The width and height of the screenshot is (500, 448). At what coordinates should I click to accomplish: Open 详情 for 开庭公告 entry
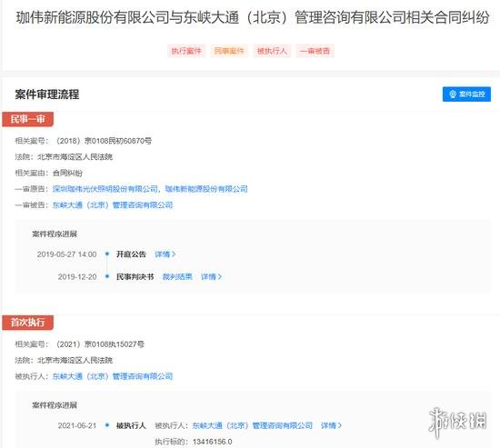click(165, 254)
